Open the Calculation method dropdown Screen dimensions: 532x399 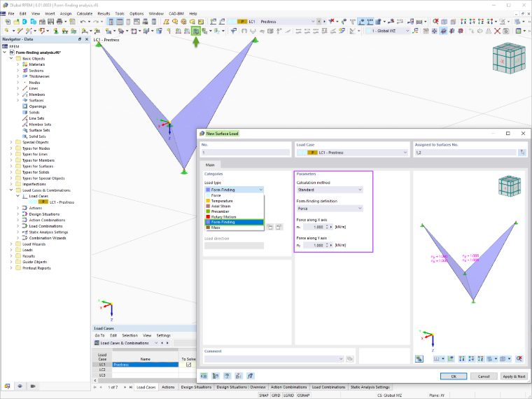[330, 190]
